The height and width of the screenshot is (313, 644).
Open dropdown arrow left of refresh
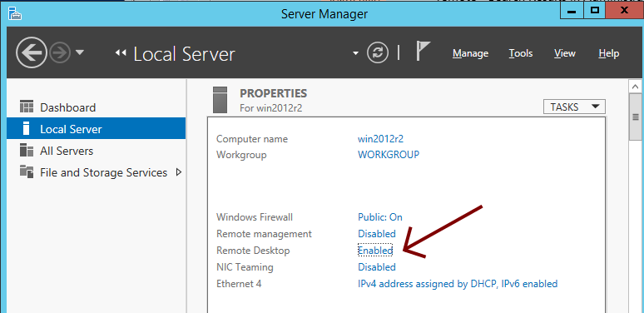coord(355,53)
